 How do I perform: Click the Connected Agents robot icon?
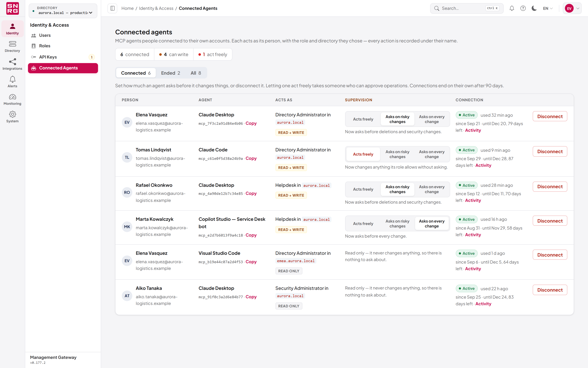(34, 68)
